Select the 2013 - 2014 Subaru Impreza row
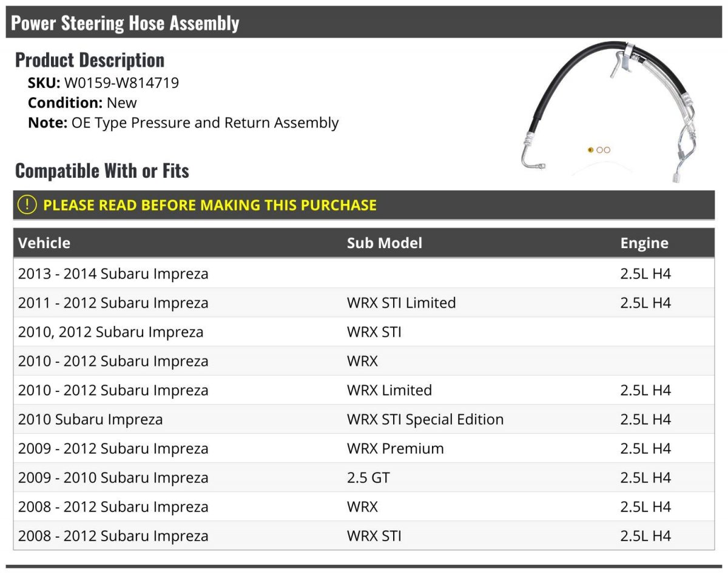 coord(364,274)
